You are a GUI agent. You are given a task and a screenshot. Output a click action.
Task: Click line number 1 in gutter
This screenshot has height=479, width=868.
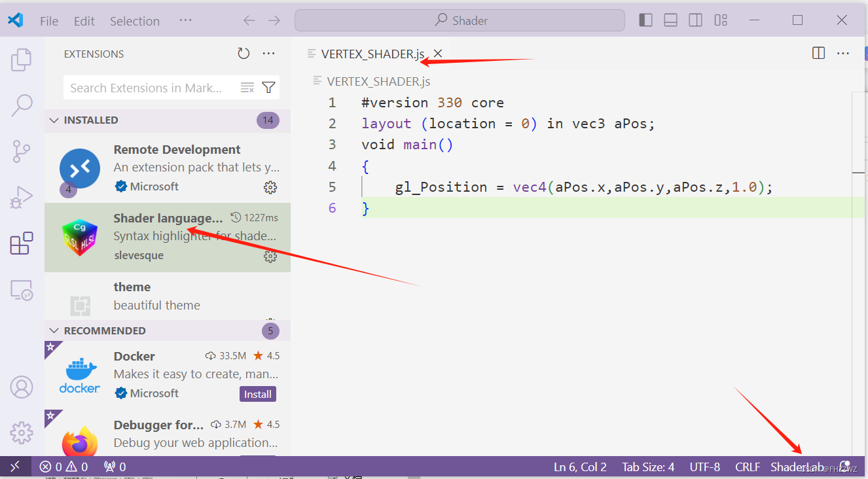tap(332, 103)
